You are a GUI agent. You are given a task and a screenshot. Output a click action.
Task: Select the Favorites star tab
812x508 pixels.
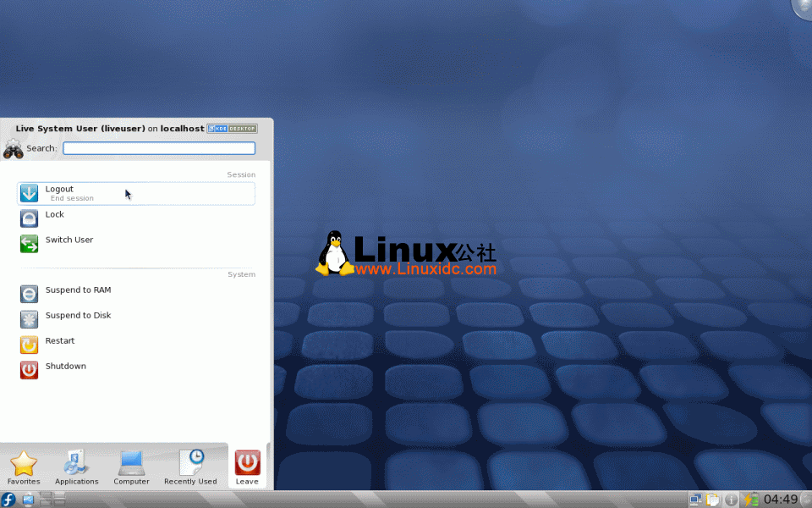tap(23, 466)
